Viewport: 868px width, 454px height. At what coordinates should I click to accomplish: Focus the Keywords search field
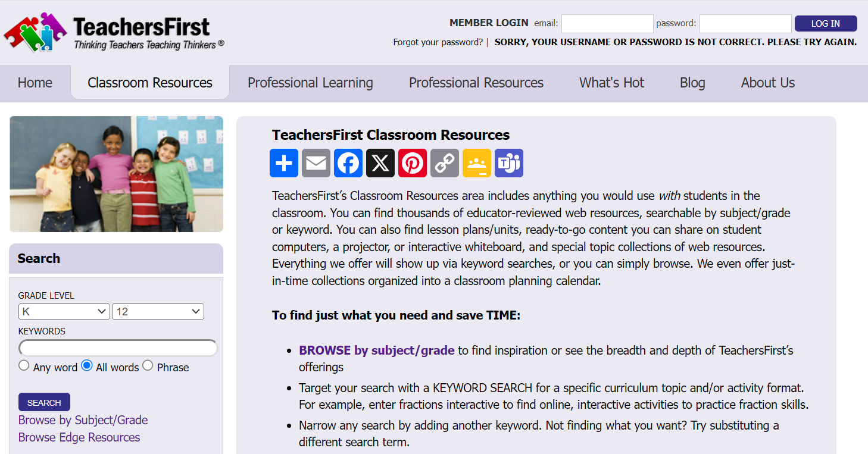118,348
